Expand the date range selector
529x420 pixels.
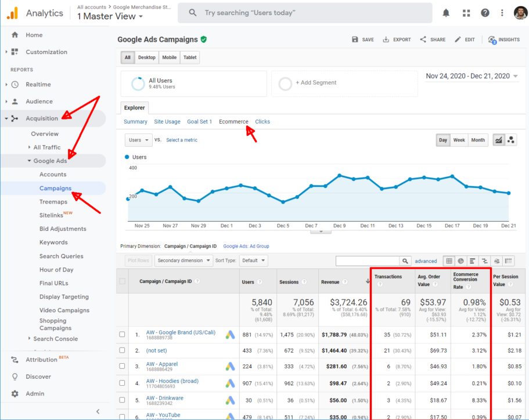coord(472,76)
